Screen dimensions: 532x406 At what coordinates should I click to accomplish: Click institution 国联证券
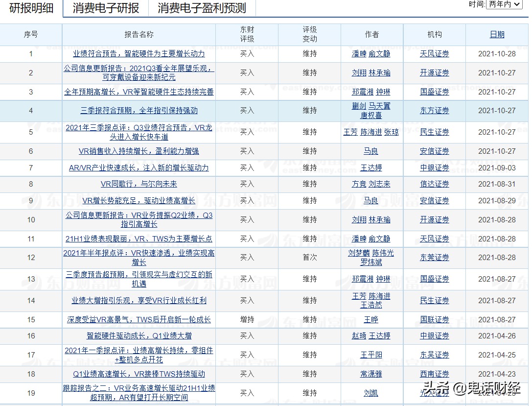tap(435, 320)
